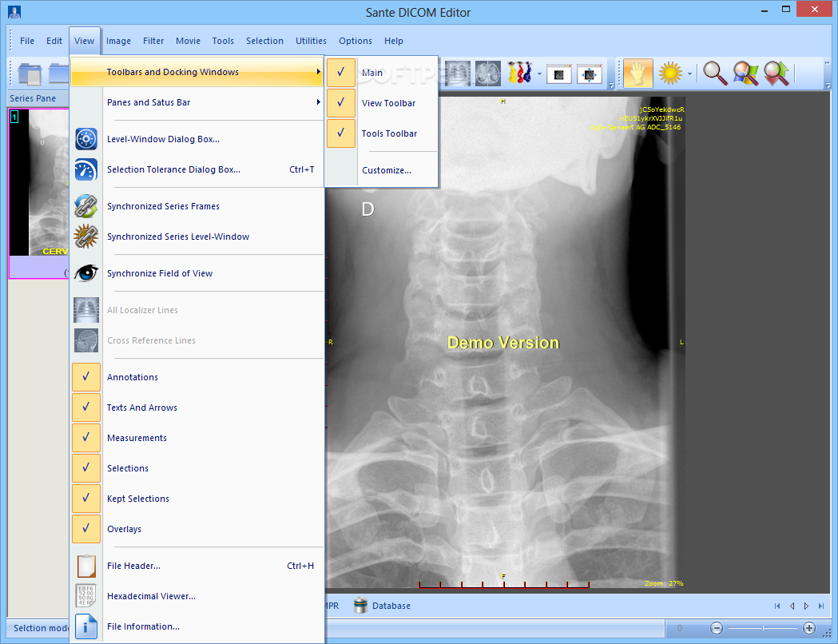The width and height of the screenshot is (838, 644).
Task: Click the CT slice toolbar icon
Action: click(488, 74)
